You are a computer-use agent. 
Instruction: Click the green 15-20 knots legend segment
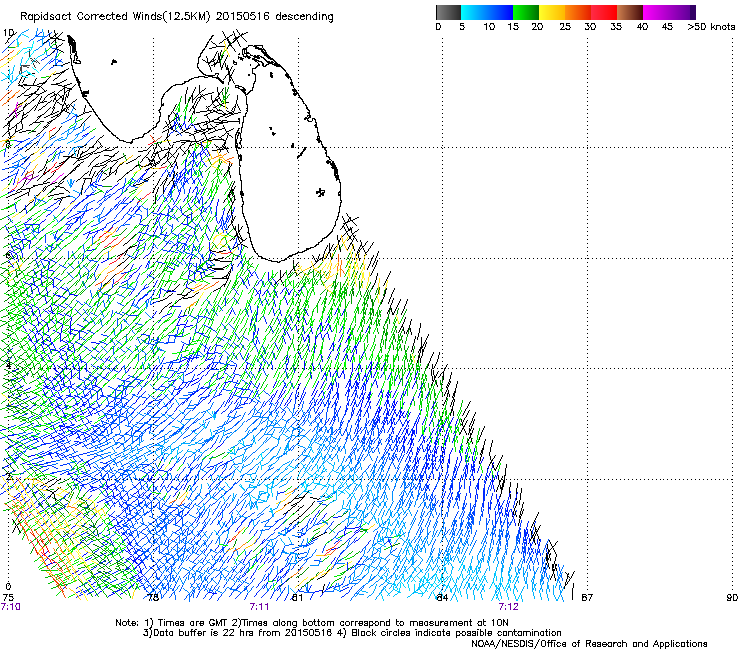pos(526,12)
